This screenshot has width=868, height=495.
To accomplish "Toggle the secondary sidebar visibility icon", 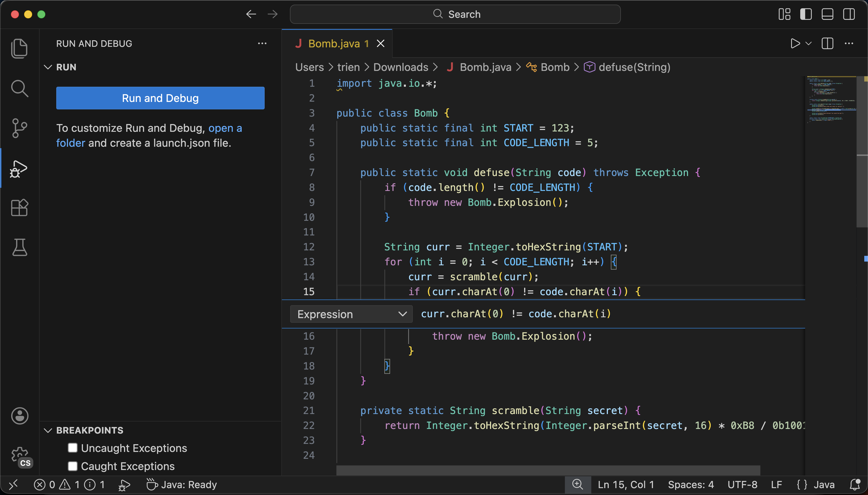I will (849, 14).
